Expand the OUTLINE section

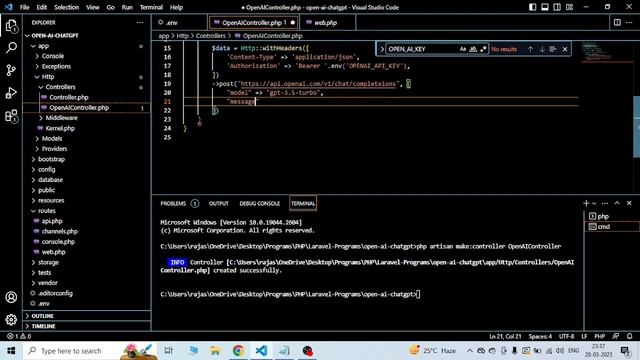click(x=42, y=316)
